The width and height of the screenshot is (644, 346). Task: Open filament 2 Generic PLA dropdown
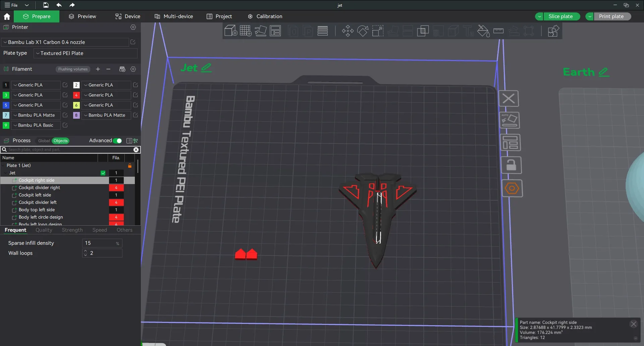pyautogui.click(x=106, y=85)
